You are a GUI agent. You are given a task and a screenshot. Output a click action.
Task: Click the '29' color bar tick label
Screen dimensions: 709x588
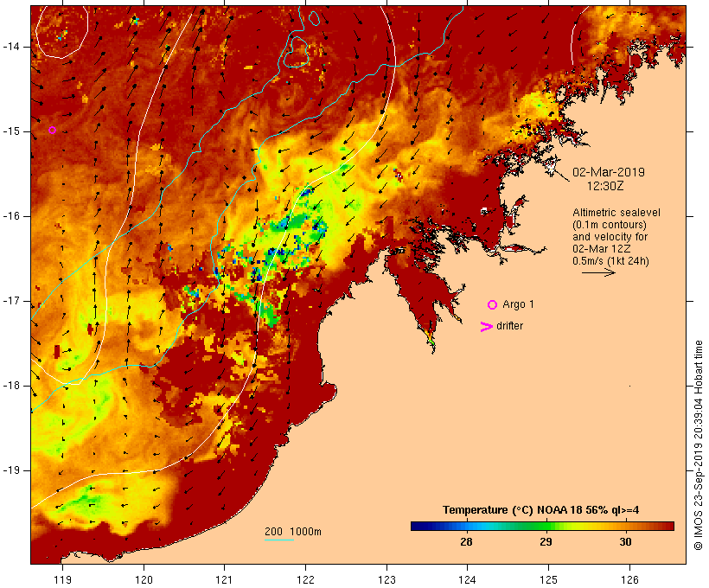(546, 542)
